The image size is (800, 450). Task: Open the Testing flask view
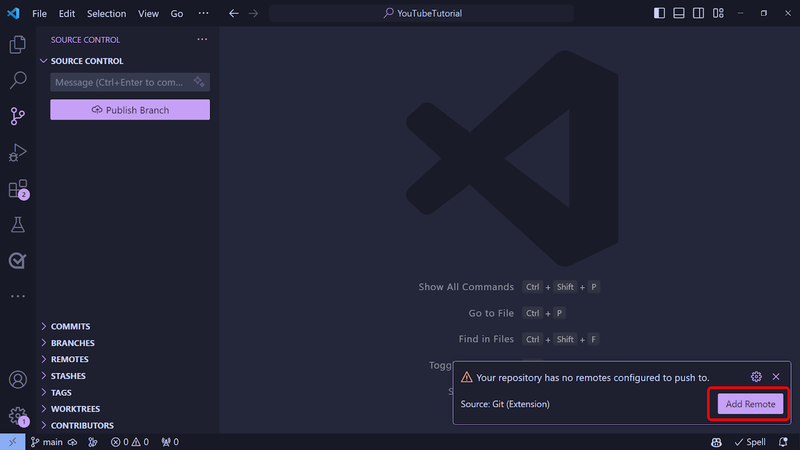[18, 225]
